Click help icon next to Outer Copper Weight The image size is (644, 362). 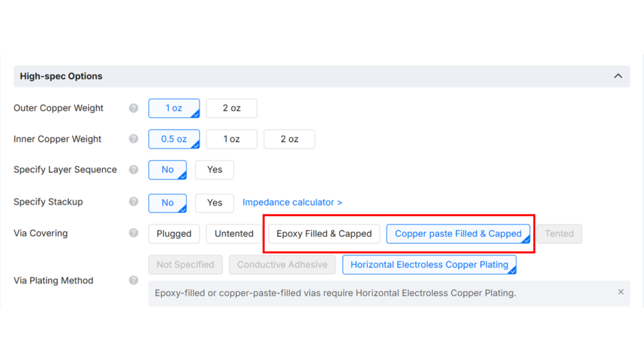[x=133, y=108]
